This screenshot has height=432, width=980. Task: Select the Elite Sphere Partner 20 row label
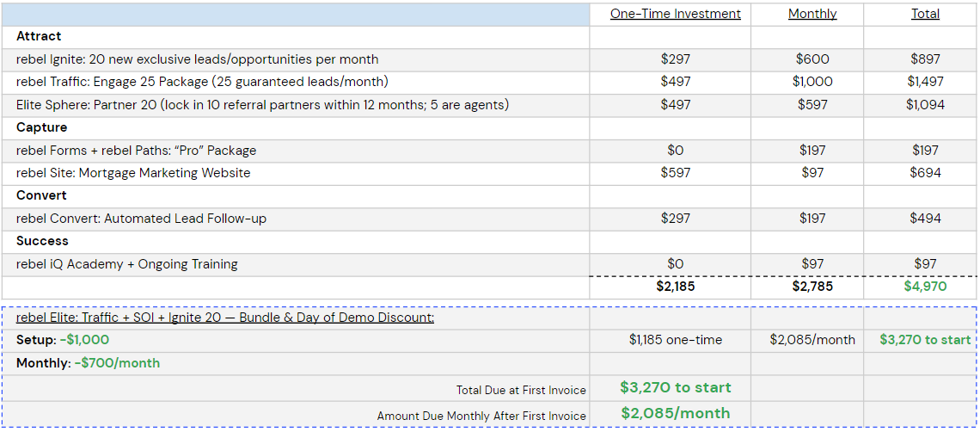(x=262, y=105)
